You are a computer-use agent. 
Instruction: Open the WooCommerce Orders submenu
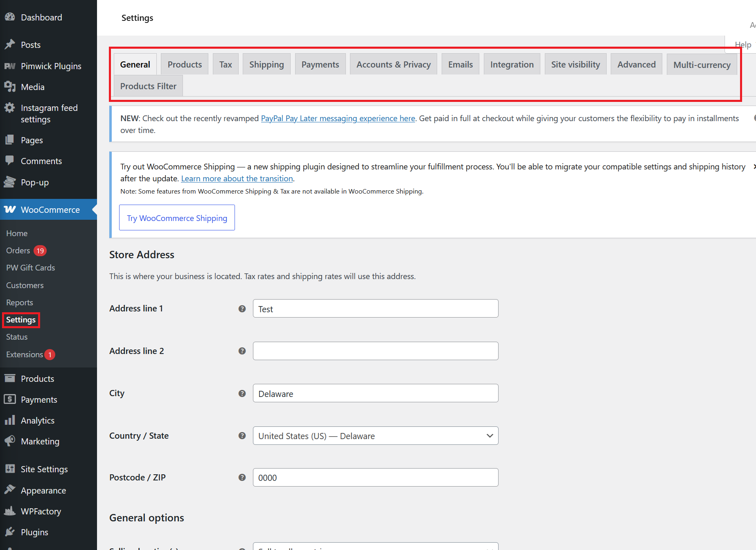point(18,250)
